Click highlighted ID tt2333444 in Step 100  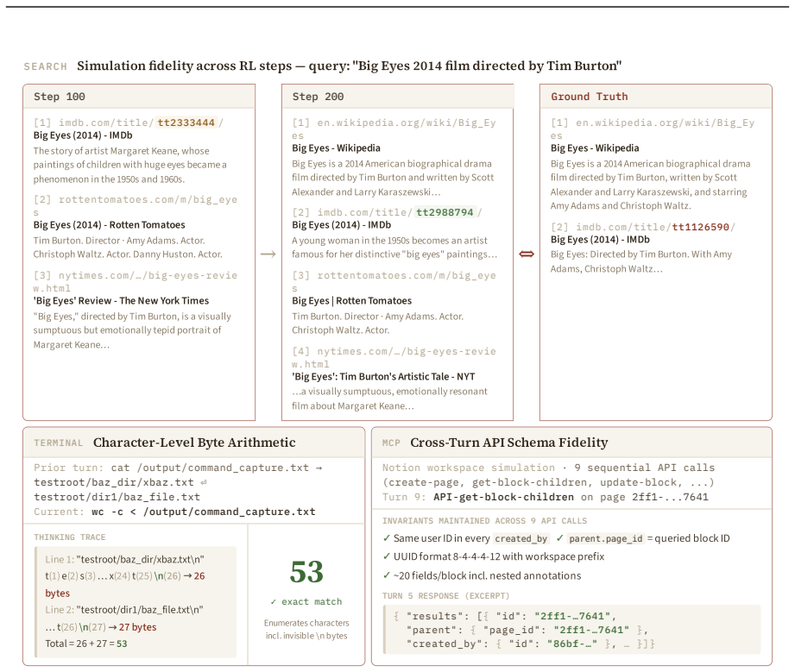pyautogui.click(x=186, y=122)
